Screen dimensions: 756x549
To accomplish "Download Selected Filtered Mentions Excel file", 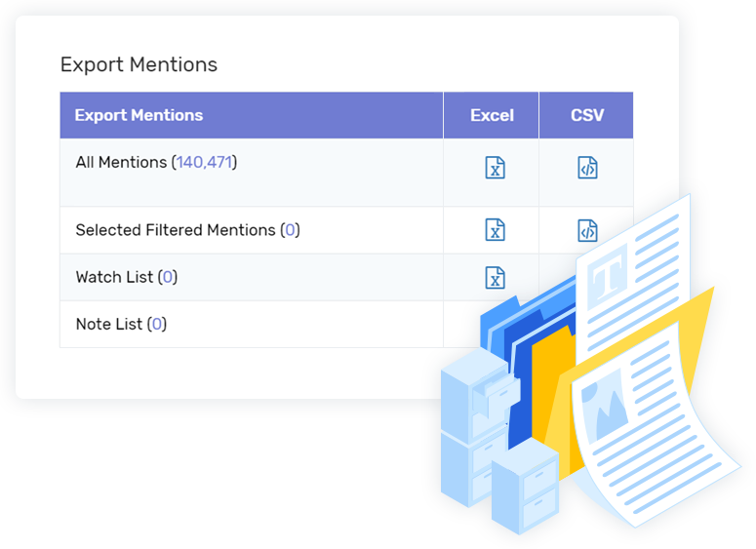I will point(495,230).
